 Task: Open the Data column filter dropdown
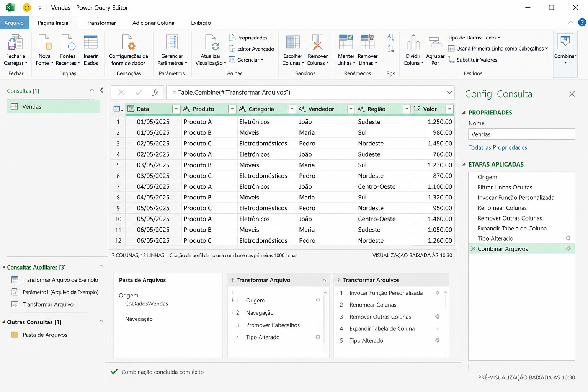point(176,109)
